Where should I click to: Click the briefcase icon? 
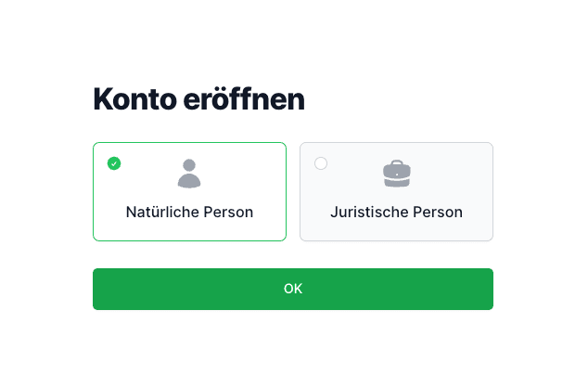click(396, 173)
